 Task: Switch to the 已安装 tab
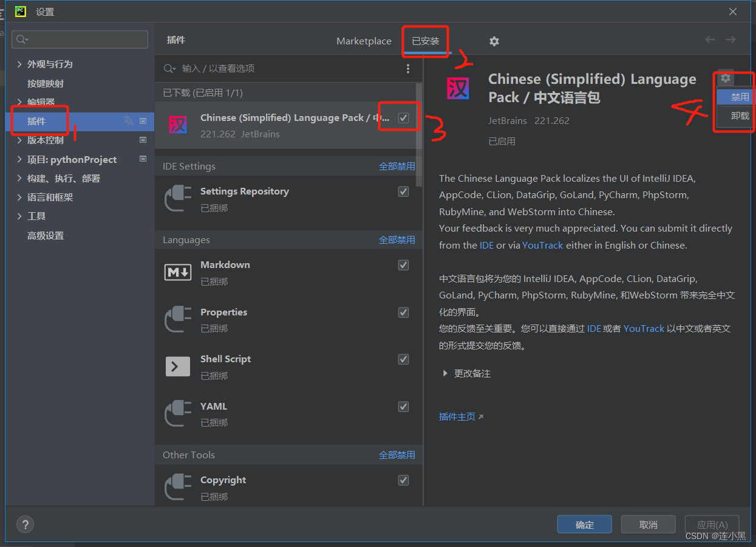coord(425,41)
